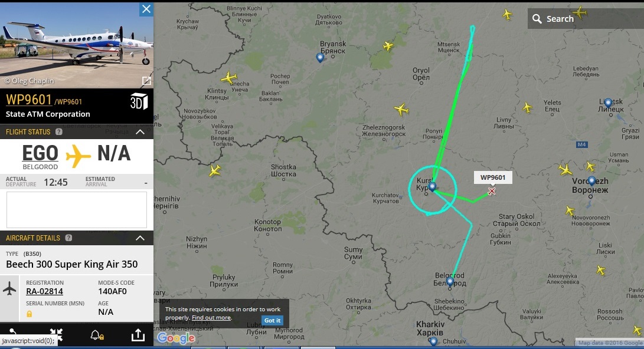Click the serial number lock icon
Viewport: 644px width, 349px height.
pos(29,314)
